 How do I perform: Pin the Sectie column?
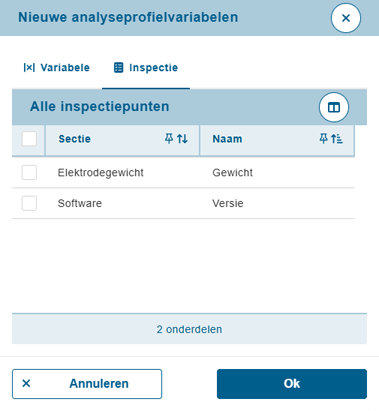(x=169, y=139)
